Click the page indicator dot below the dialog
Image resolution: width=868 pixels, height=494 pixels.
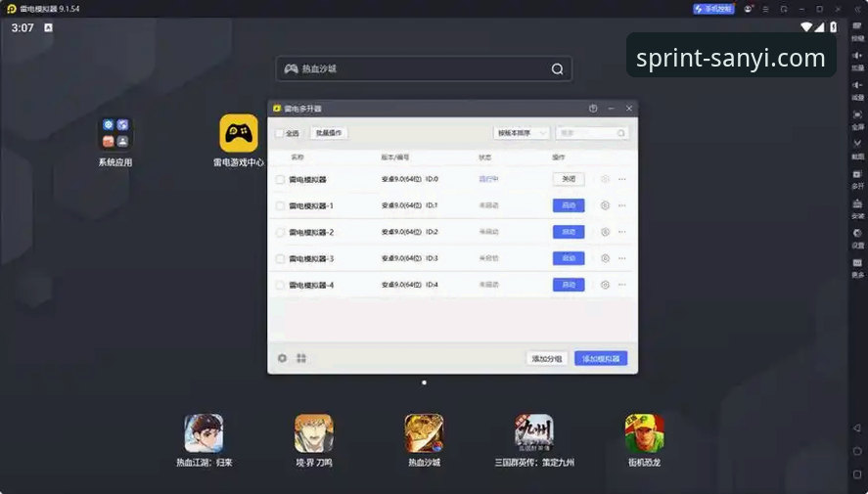(x=424, y=382)
